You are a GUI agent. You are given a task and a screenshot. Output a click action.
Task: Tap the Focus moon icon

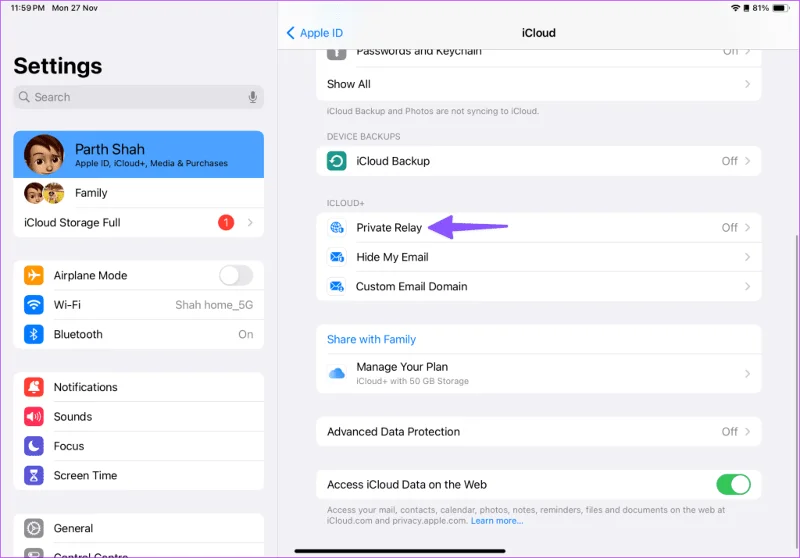pyautogui.click(x=34, y=446)
